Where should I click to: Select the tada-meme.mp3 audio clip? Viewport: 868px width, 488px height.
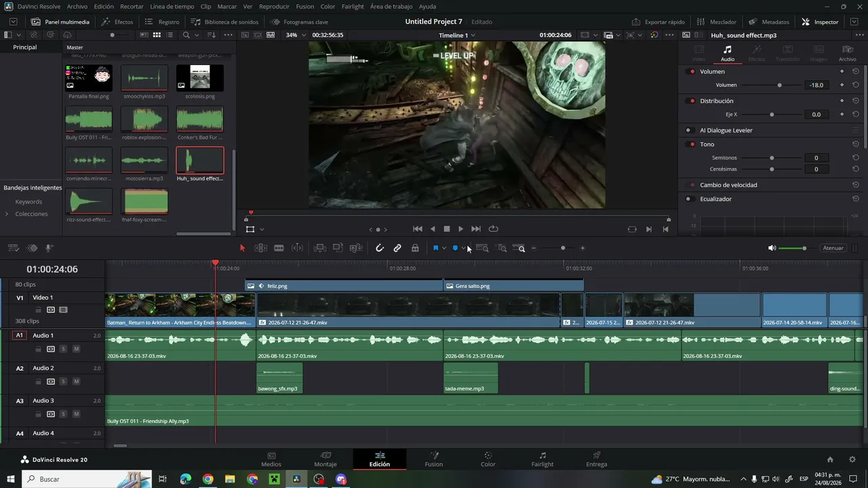tap(471, 378)
